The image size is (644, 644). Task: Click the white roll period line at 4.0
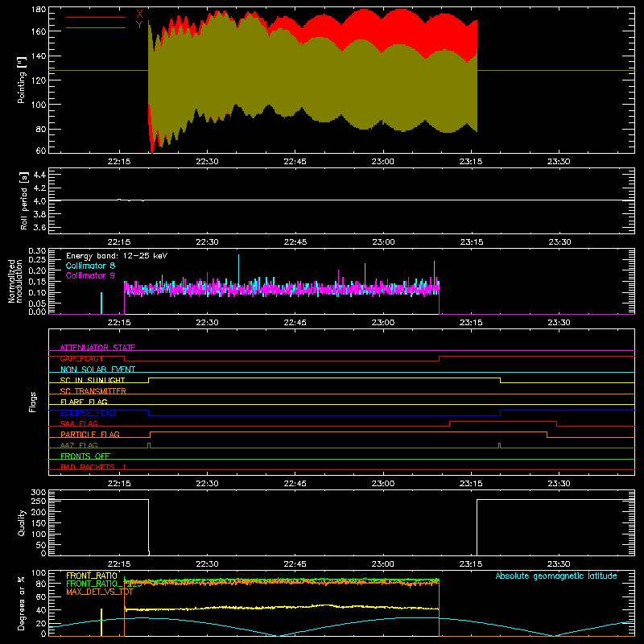tap(341, 200)
